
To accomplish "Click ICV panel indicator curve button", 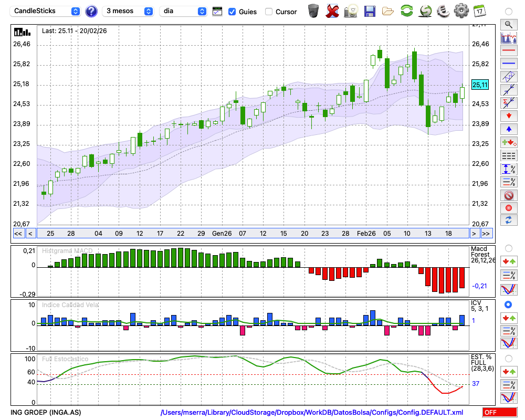I will coord(509,343).
